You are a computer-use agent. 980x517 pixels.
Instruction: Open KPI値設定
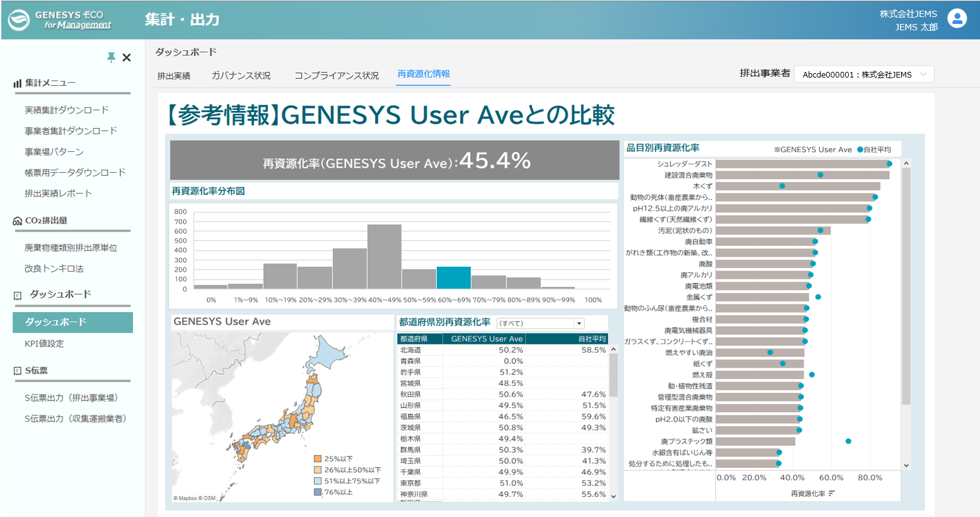(x=44, y=344)
